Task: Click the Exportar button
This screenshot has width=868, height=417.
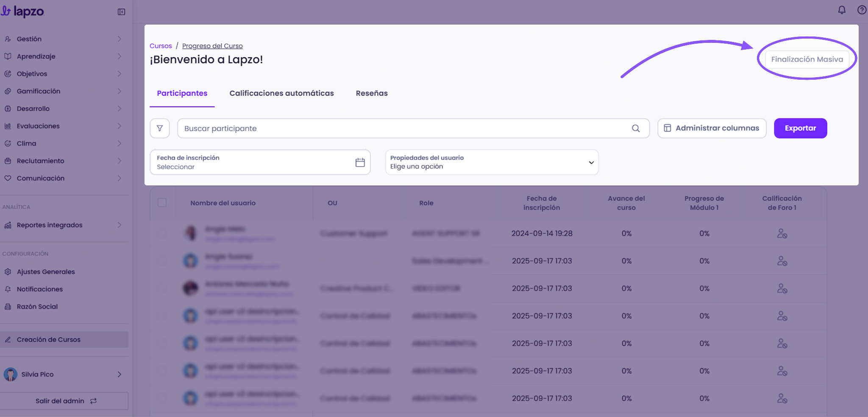Action: pos(800,128)
